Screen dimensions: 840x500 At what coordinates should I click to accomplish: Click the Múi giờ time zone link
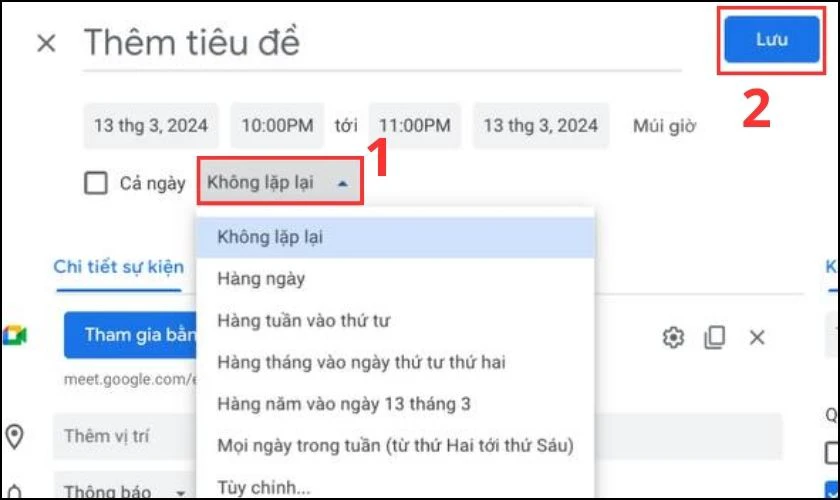pyautogui.click(x=664, y=126)
